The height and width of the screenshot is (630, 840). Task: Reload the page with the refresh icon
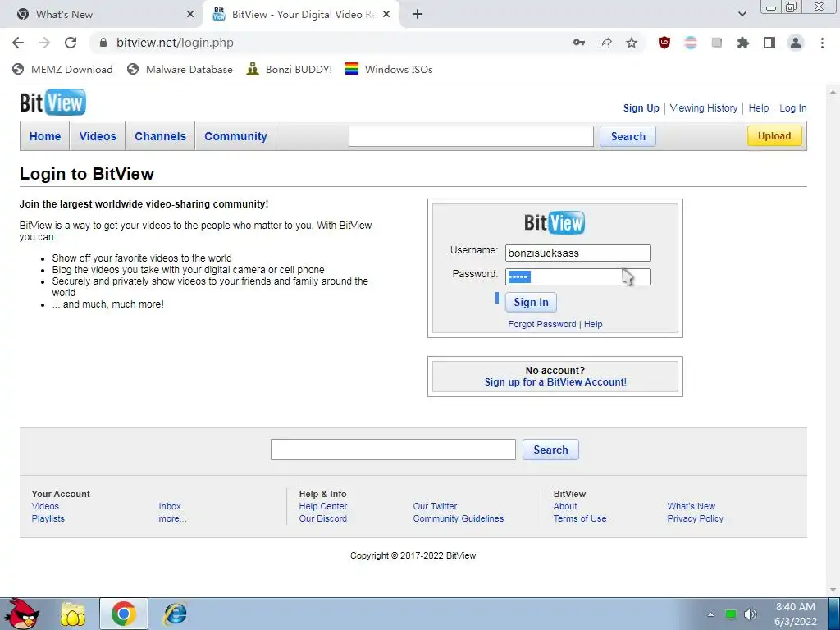(71, 43)
